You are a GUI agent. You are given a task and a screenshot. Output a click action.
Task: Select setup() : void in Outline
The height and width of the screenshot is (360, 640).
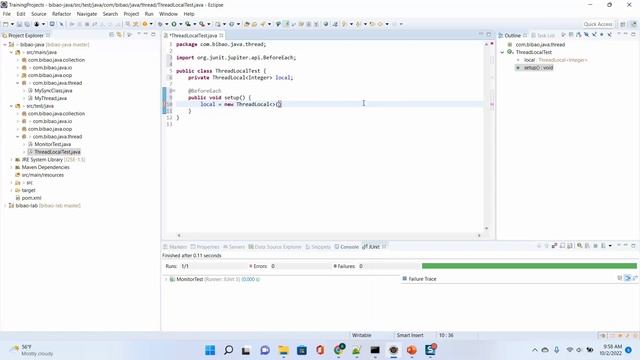(x=538, y=68)
